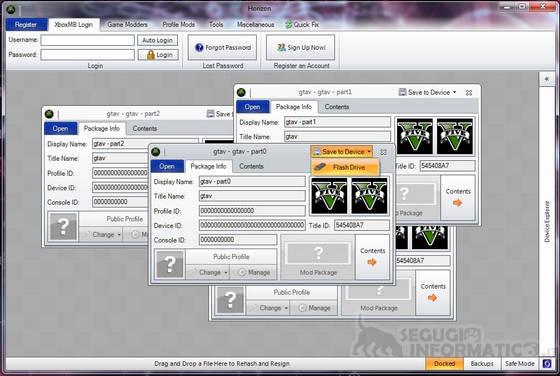Click the Title ID field in part1 window
Image resolution: width=560 pixels, height=376 pixels.
coord(447,166)
